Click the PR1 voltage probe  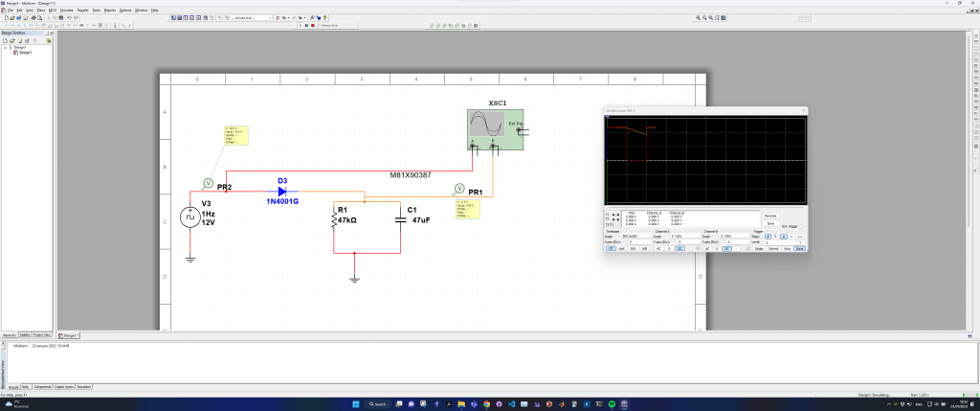[x=459, y=188]
